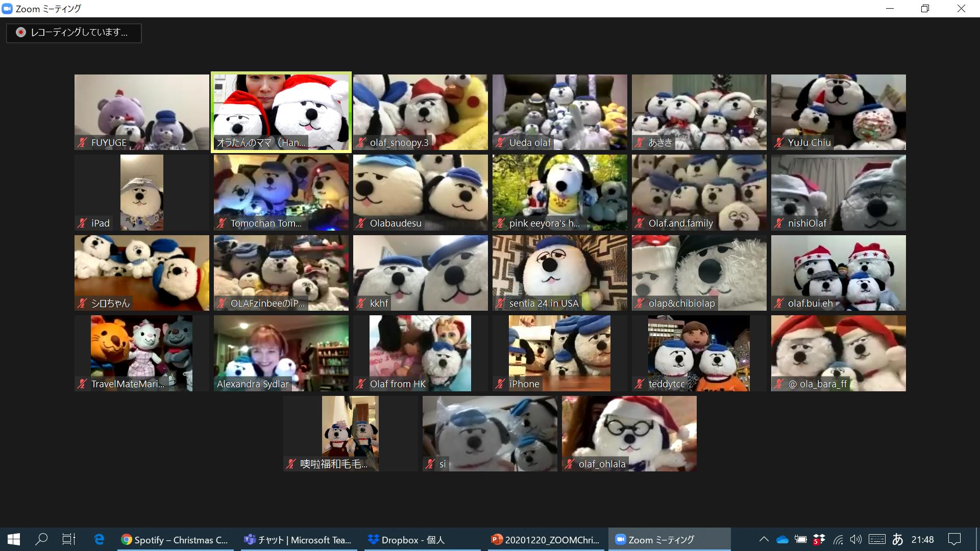Click the red recording indicator icon

click(20, 33)
